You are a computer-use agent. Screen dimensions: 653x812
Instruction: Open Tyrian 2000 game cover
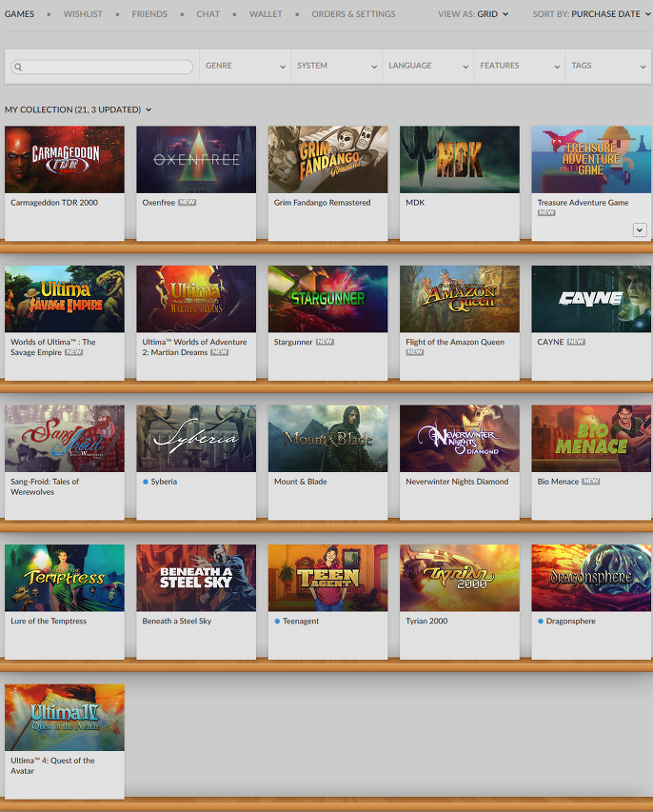coord(460,578)
